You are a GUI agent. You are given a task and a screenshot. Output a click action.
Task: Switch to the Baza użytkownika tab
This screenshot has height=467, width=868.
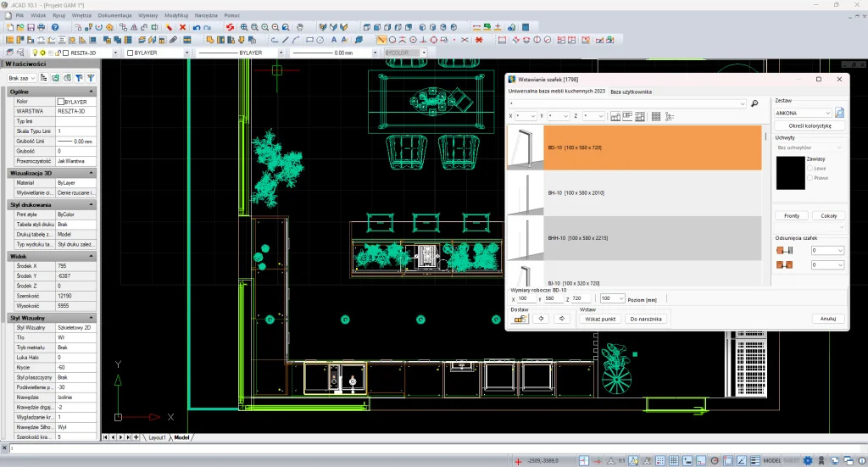632,92
